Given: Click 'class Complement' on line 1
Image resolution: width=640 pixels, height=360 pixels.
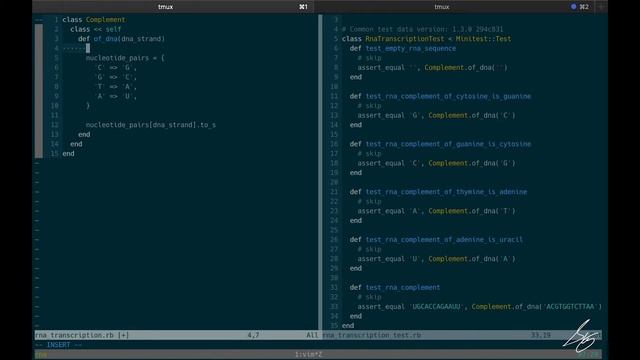Looking at the screenshot, I should (94, 20).
